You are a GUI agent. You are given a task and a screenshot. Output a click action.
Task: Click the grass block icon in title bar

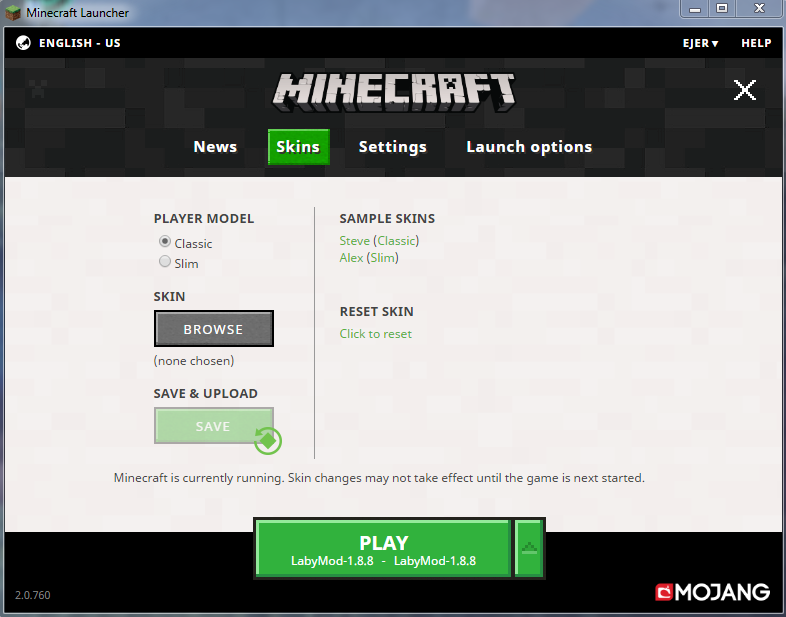(x=13, y=13)
